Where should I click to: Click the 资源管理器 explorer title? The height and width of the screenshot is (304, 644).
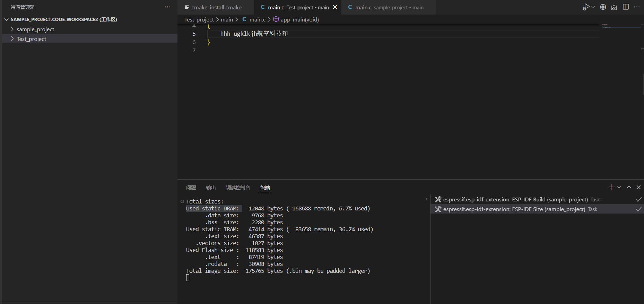coord(23,7)
